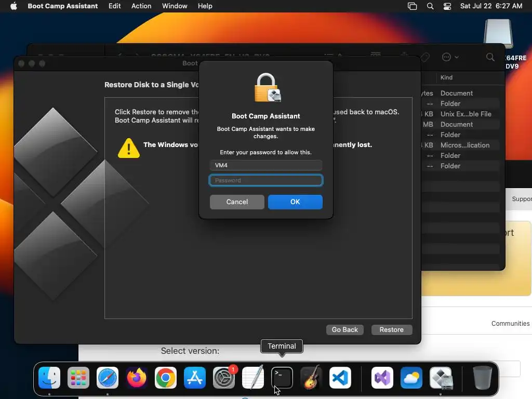Launch Google Chrome from the Dock

click(166, 378)
